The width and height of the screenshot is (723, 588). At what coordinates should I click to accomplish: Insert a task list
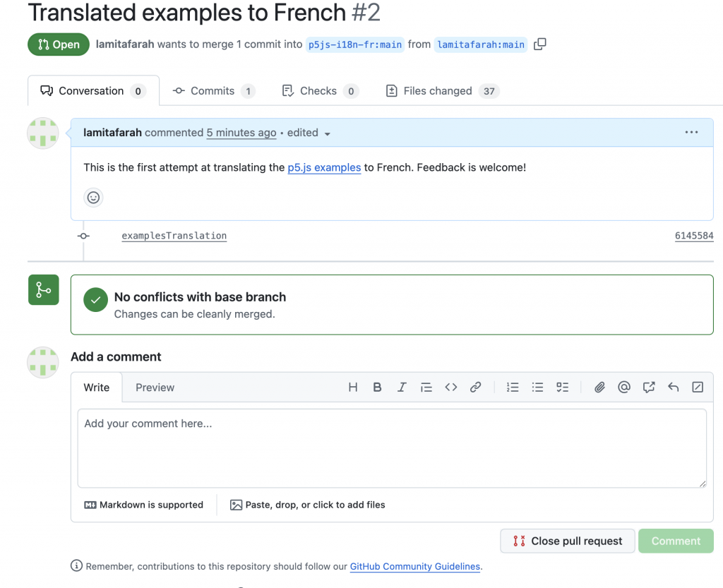(x=562, y=387)
